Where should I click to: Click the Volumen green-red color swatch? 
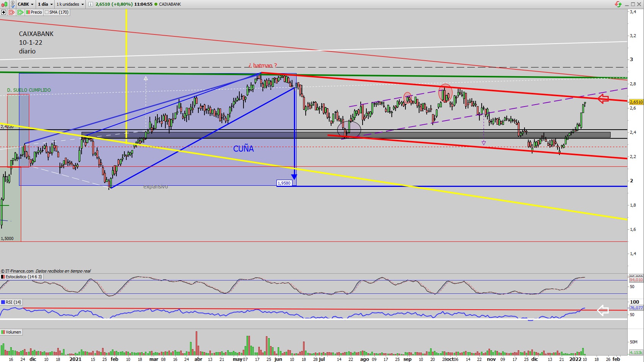point(3,332)
